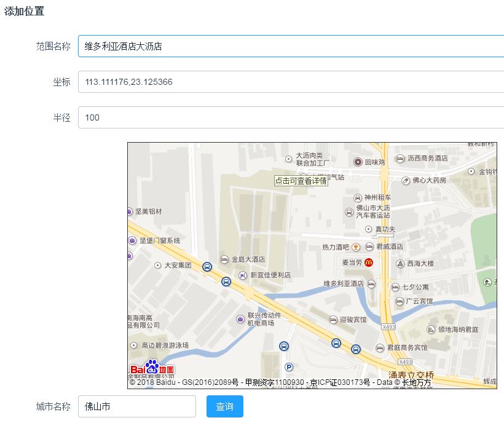Click the 城市名称 city name input field
The height and width of the screenshot is (423, 504).
pos(136,406)
